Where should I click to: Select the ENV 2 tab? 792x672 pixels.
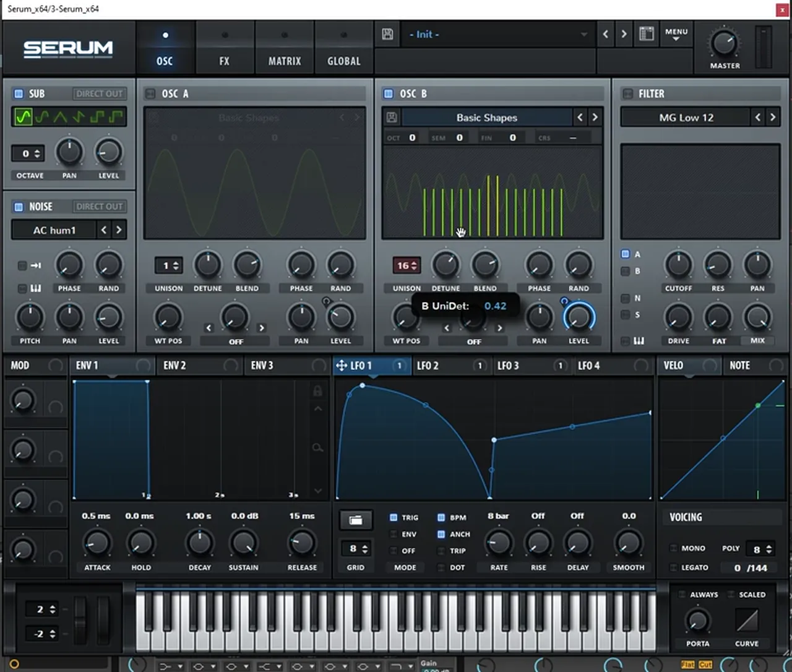tap(199, 366)
